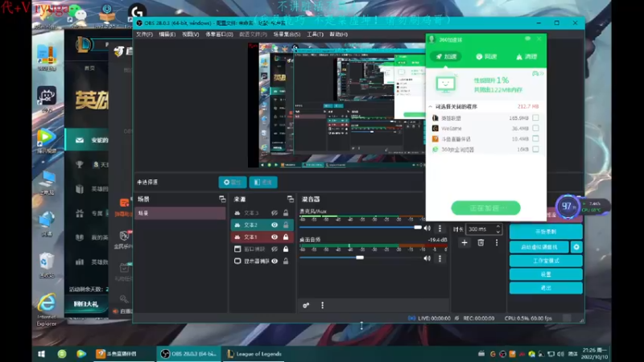Viewport: 644px width, 362px height.
Task: Click the duration spinner arrows
Action: (x=498, y=229)
